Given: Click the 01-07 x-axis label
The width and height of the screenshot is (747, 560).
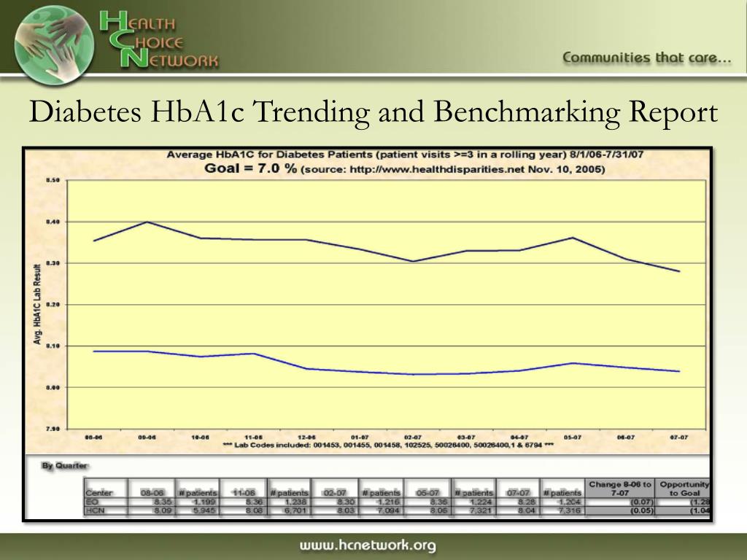Looking at the screenshot, I should 360,437.
